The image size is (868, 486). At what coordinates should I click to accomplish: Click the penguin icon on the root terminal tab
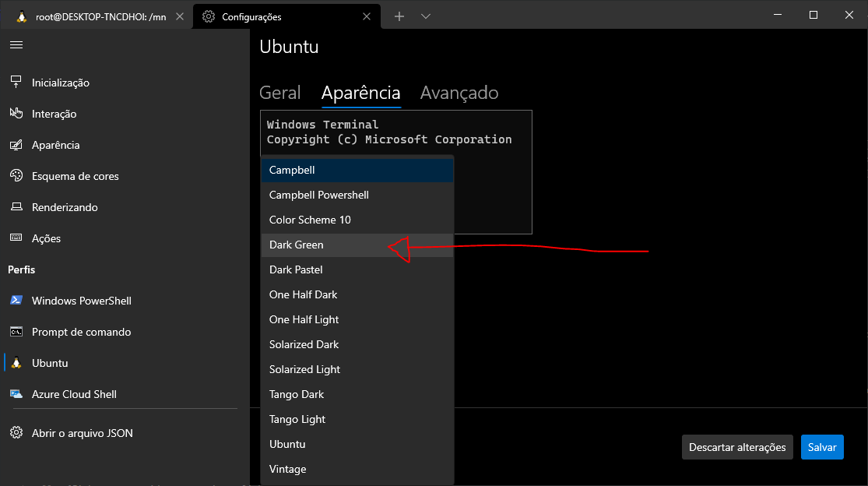(22, 16)
